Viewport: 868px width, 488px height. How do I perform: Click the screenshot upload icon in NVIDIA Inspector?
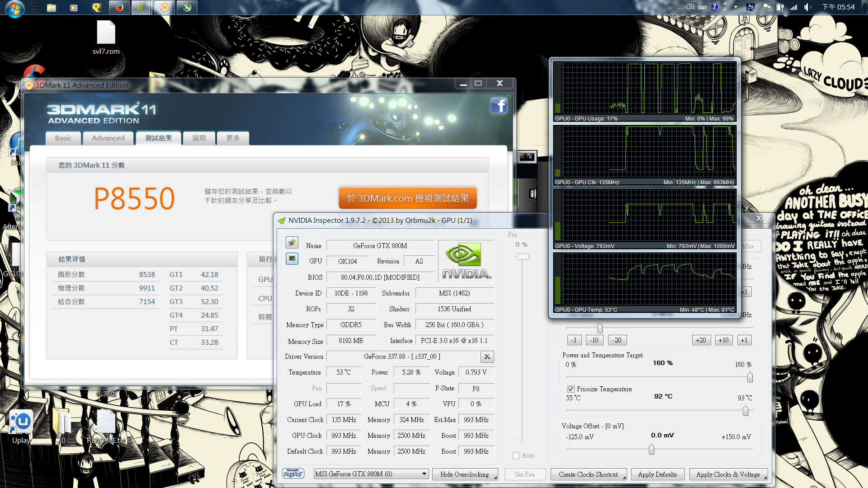coord(292,243)
